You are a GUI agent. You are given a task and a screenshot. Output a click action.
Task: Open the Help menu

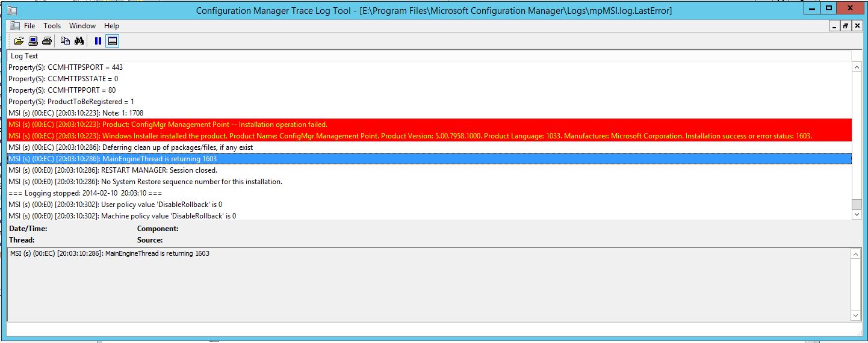(x=111, y=26)
